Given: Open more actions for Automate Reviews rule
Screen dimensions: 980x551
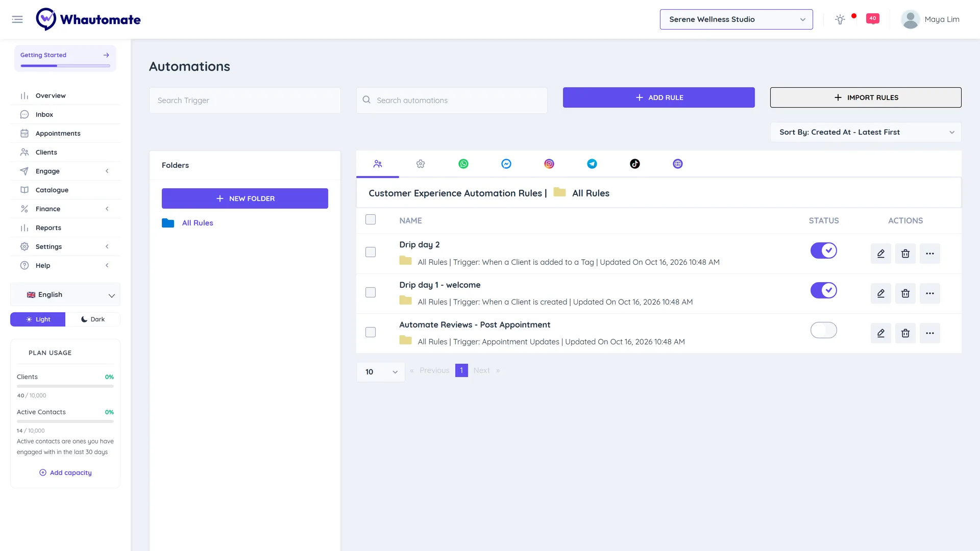Looking at the screenshot, I should coord(930,333).
